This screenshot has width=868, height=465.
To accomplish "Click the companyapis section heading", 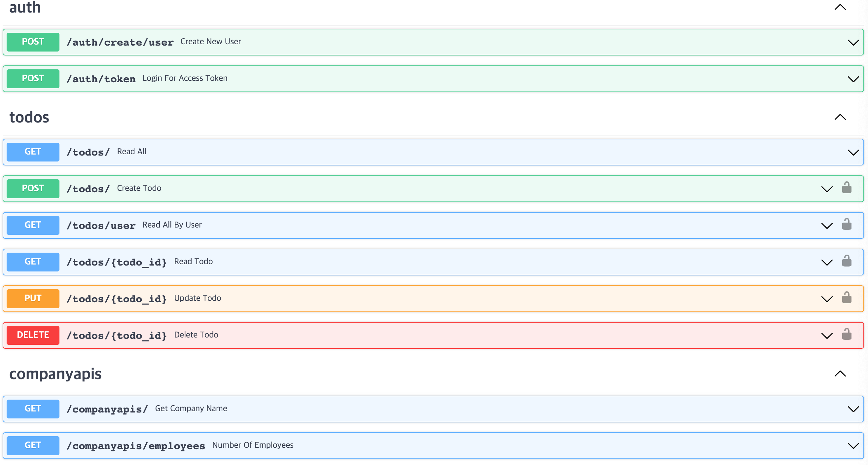I will [55, 374].
